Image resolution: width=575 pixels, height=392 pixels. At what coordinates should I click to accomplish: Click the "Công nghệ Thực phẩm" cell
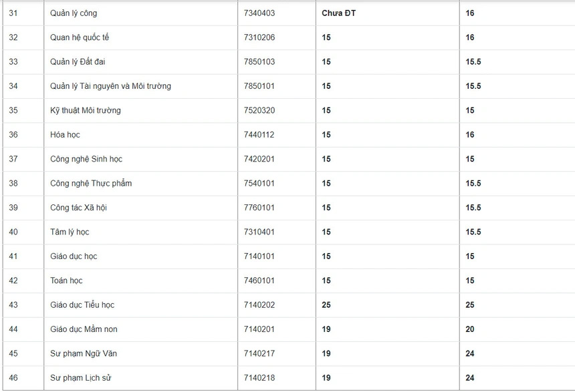click(x=91, y=183)
